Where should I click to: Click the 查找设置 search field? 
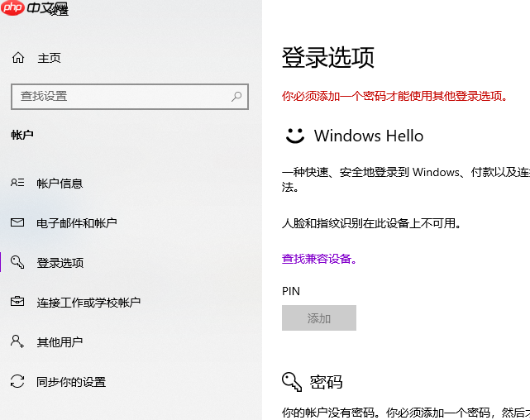pos(130,97)
